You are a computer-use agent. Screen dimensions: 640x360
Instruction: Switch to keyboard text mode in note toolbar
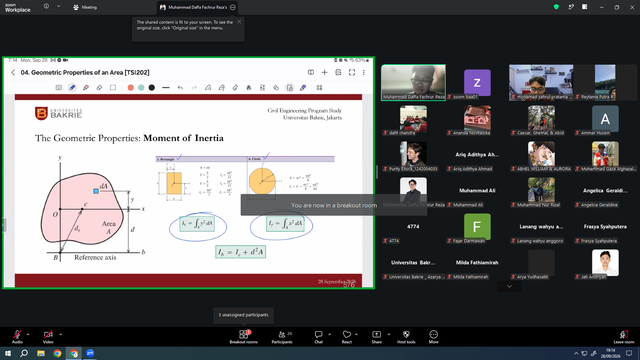pyautogui.click(x=59, y=87)
